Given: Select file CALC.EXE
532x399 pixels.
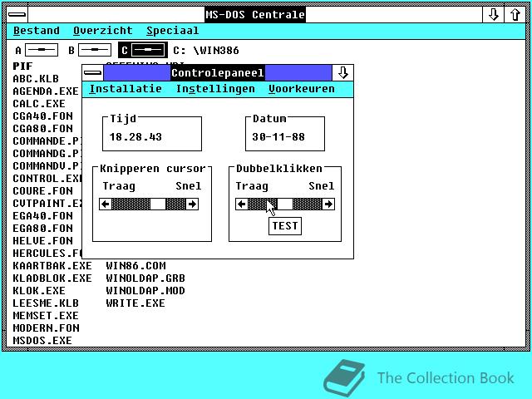Looking at the screenshot, I should click(x=39, y=104).
